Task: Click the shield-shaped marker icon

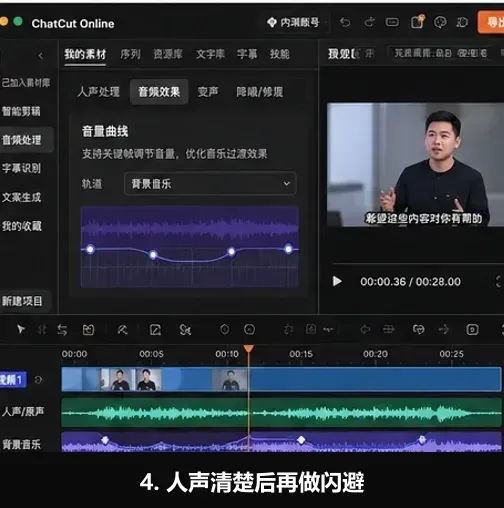Action: (x=225, y=329)
